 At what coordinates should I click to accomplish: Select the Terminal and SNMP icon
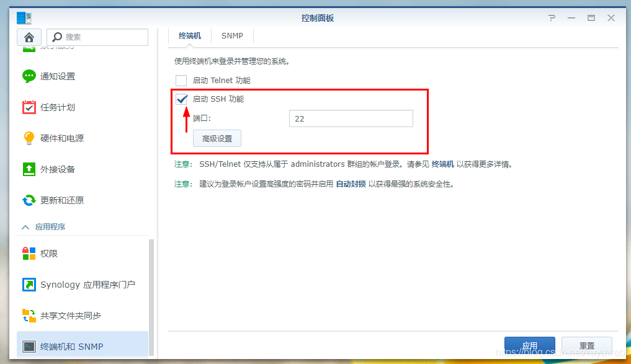click(x=29, y=346)
